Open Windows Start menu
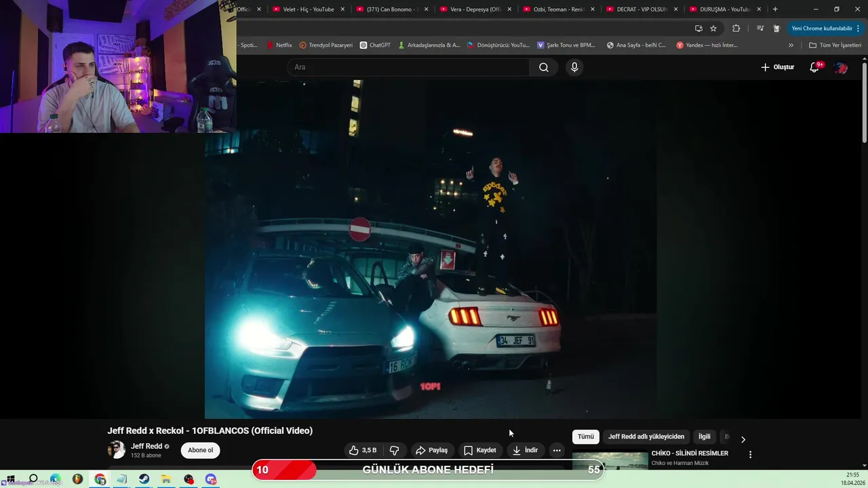 [x=10, y=479]
